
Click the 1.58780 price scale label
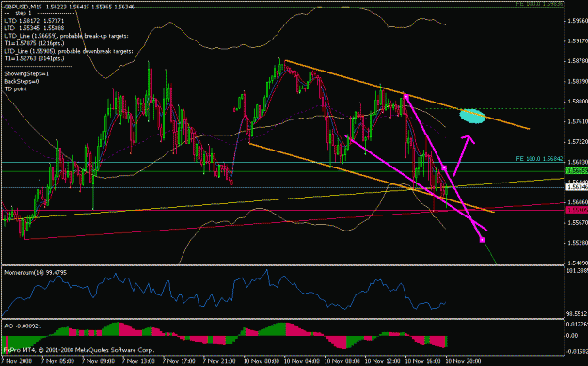pyautogui.click(x=578, y=61)
